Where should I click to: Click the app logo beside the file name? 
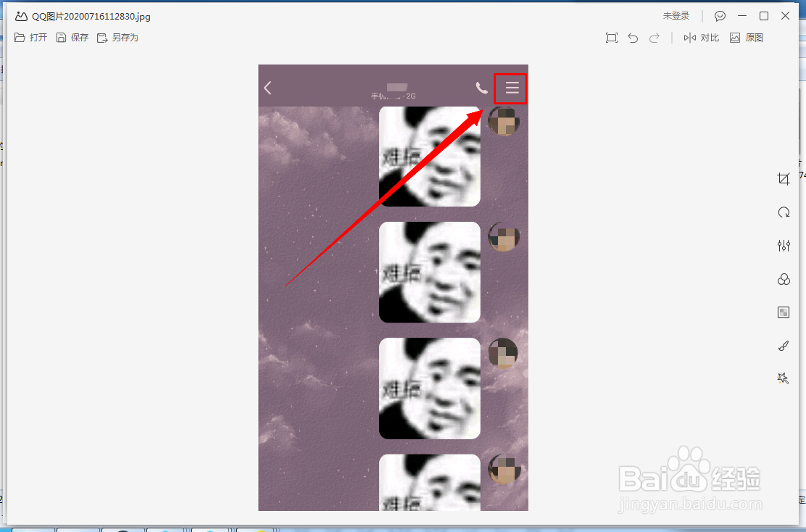click(x=21, y=16)
